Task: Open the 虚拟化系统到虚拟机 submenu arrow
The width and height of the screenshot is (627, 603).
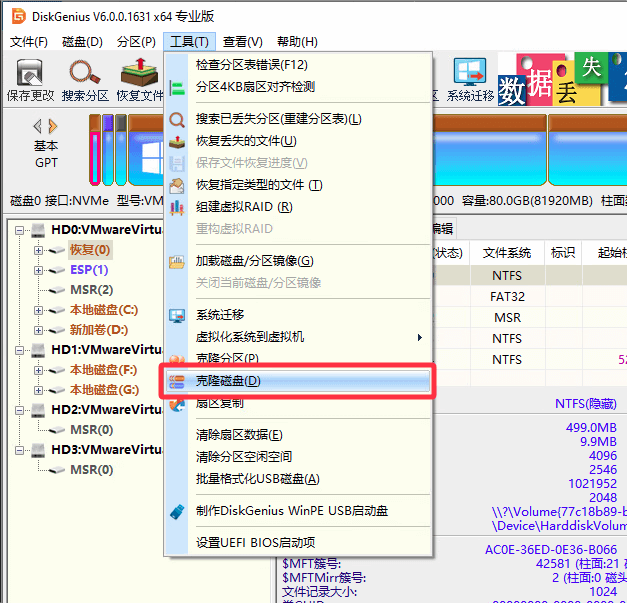Action: tap(419, 337)
